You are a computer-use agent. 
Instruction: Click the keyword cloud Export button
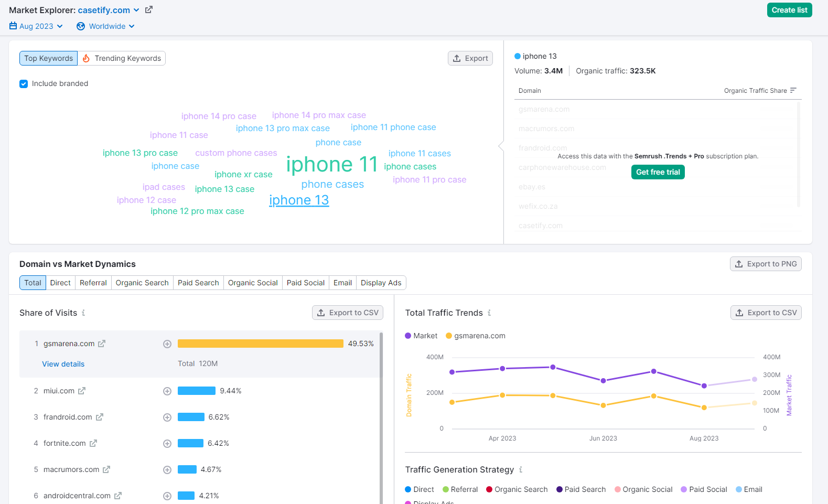(x=470, y=58)
